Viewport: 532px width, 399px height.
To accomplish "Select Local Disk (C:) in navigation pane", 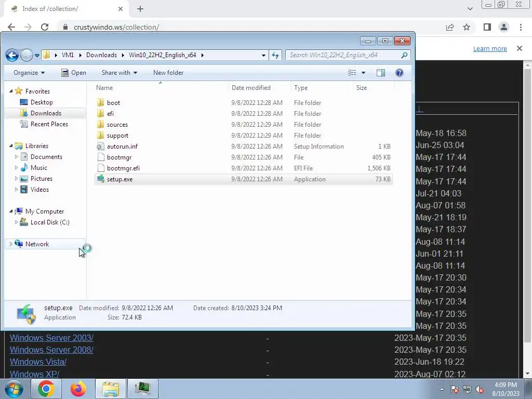I will 50,222.
